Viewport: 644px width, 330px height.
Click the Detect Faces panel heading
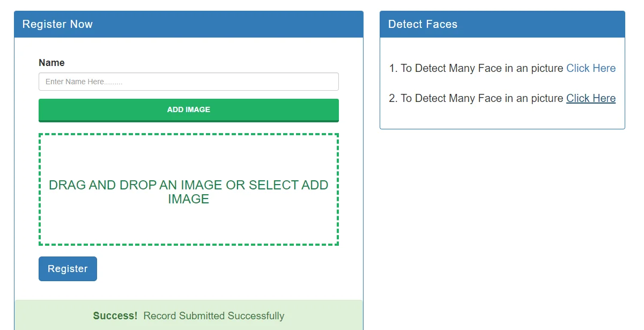pyautogui.click(x=423, y=24)
